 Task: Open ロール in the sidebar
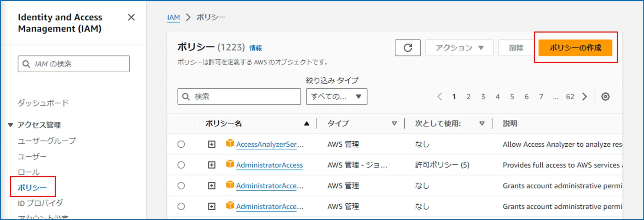point(29,172)
